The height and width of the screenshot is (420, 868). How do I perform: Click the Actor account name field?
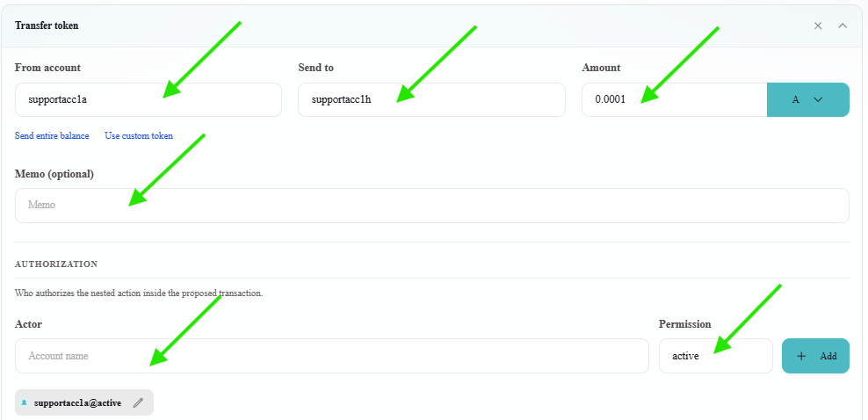coord(331,356)
